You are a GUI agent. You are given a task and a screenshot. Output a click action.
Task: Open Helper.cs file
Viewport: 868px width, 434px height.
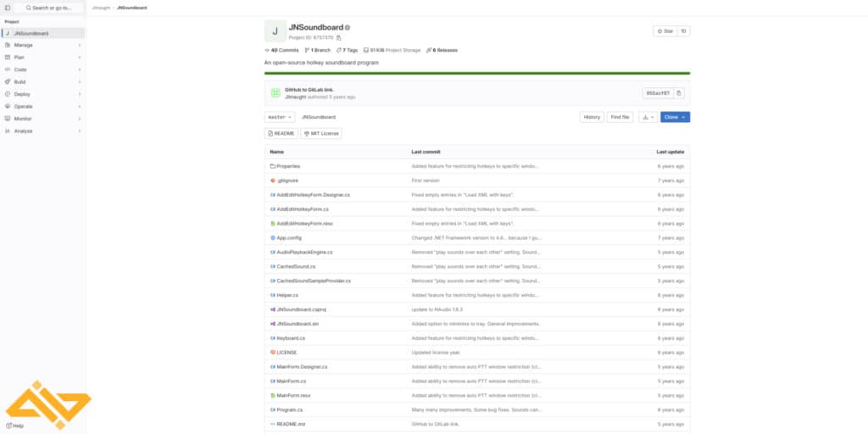pyautogui.click(x=287, y=295)
